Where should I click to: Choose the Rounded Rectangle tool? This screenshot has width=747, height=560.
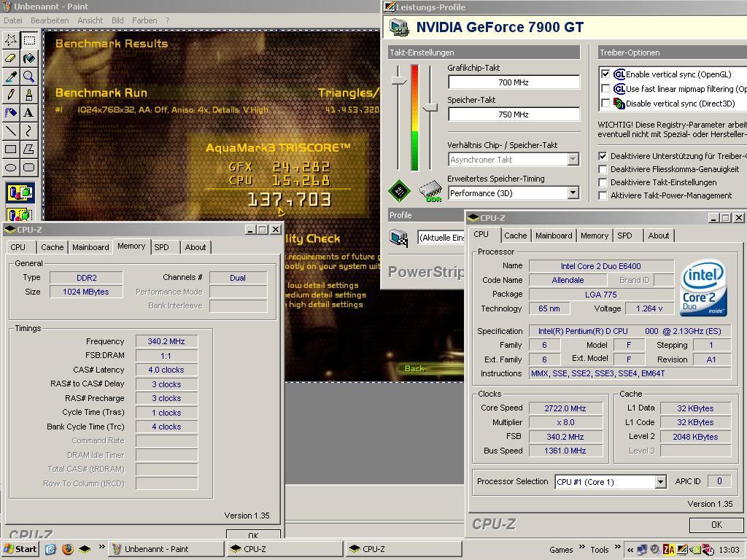pyautogui.click(x=29, y=167)
